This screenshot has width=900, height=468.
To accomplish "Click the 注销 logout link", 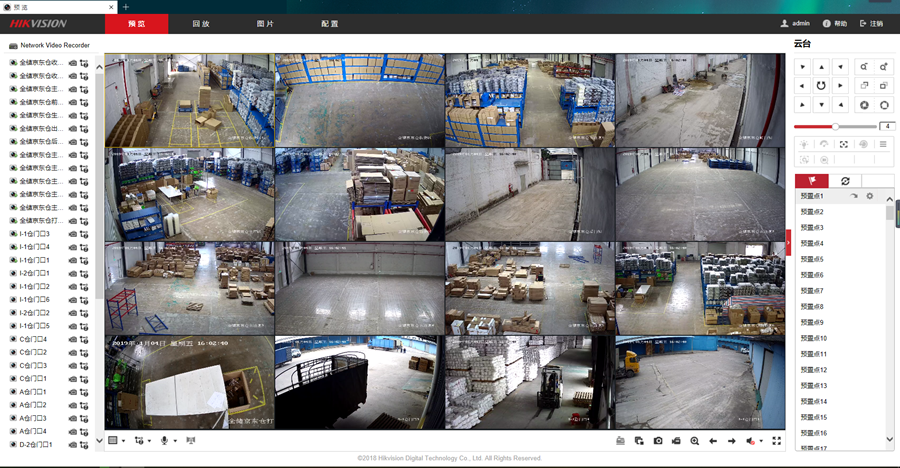I will pos(871,23).
